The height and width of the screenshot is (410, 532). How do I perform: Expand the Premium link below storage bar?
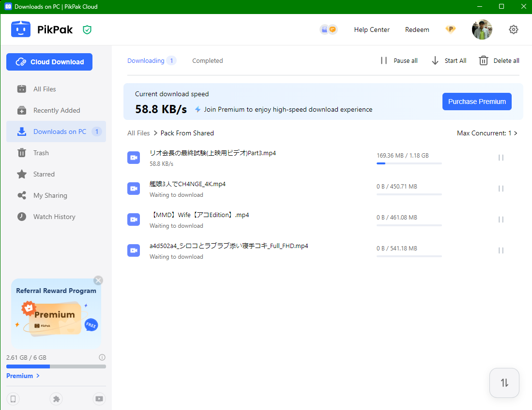pyautogui.click(x=23, y=376)
